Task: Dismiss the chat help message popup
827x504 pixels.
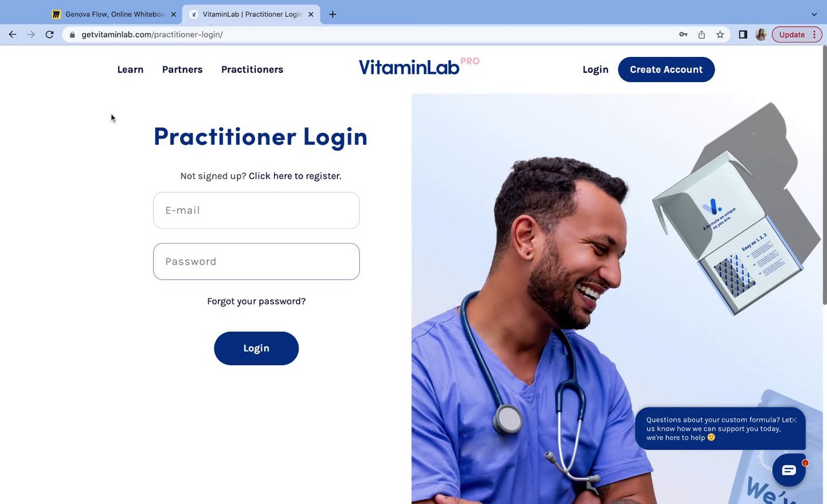Action: tap(794, 420)
